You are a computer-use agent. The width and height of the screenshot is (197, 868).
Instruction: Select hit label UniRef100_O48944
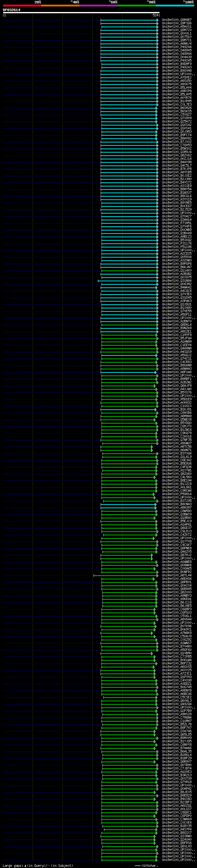pyautogui.click(x=177, y=54)
